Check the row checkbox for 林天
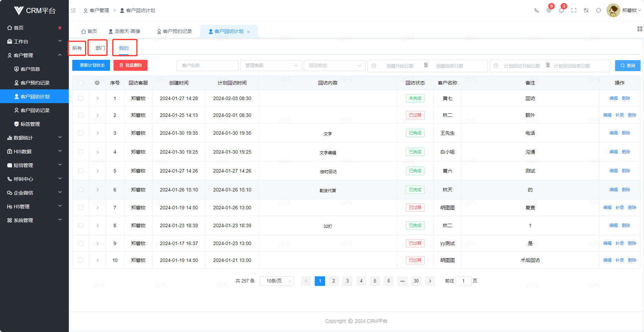This screenshot has width=644, height=332. click(x=81, y=190)
